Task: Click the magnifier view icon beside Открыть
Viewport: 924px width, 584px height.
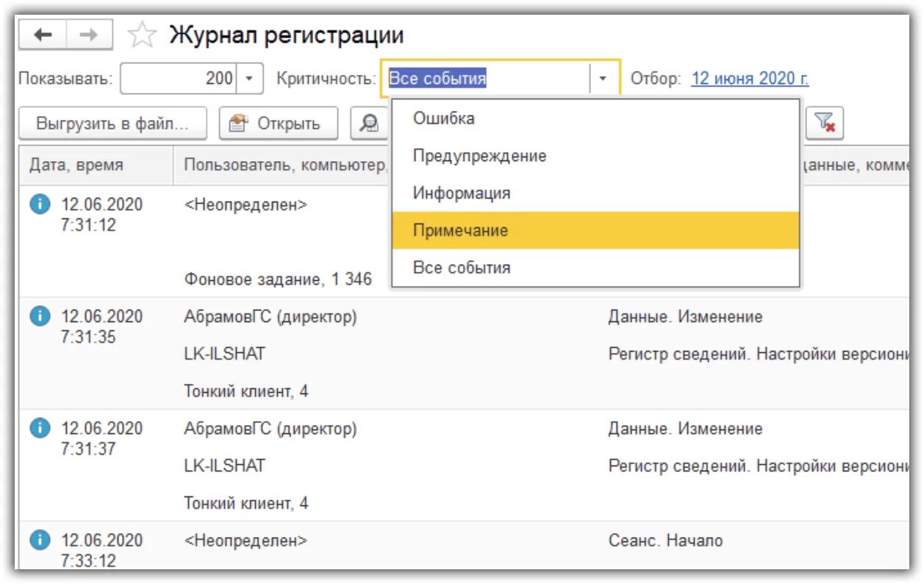Action: [x=368, y=124]
